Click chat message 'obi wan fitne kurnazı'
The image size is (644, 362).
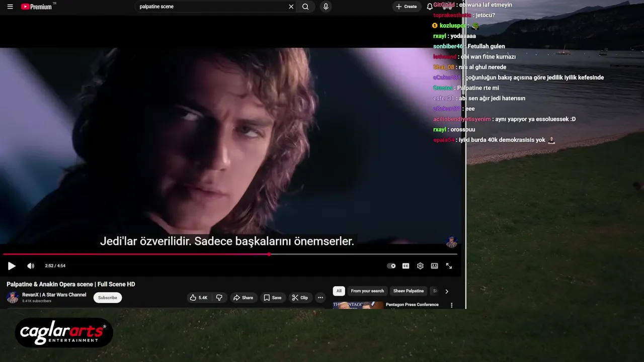(488, 57)
